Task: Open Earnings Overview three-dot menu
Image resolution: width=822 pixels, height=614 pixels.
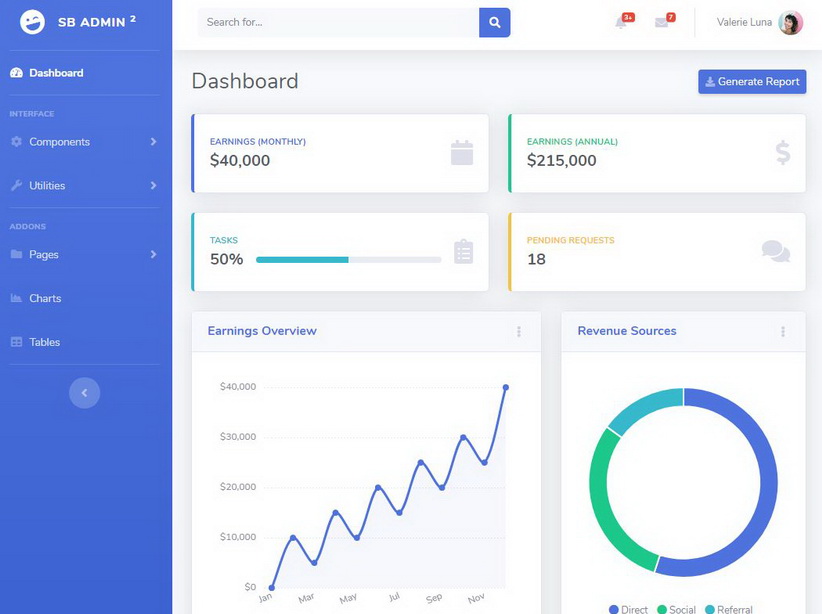Action: [518, 332]
